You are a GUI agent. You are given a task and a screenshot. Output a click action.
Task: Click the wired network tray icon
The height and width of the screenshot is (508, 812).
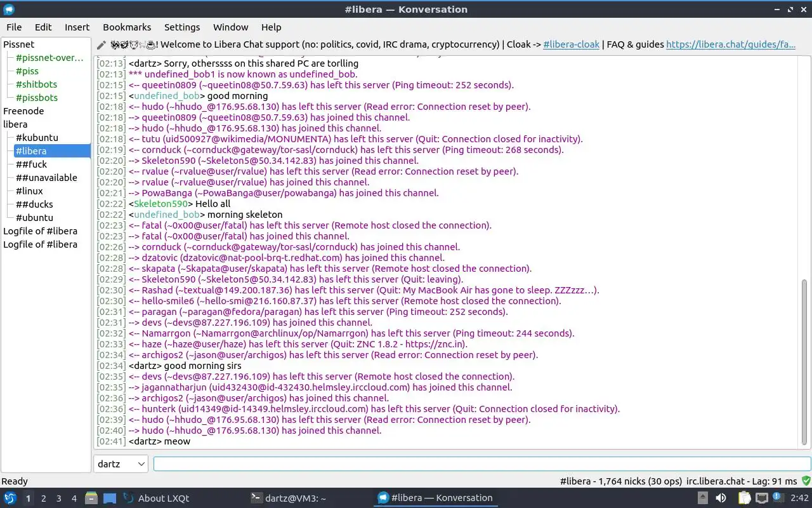tap(762, 498)
